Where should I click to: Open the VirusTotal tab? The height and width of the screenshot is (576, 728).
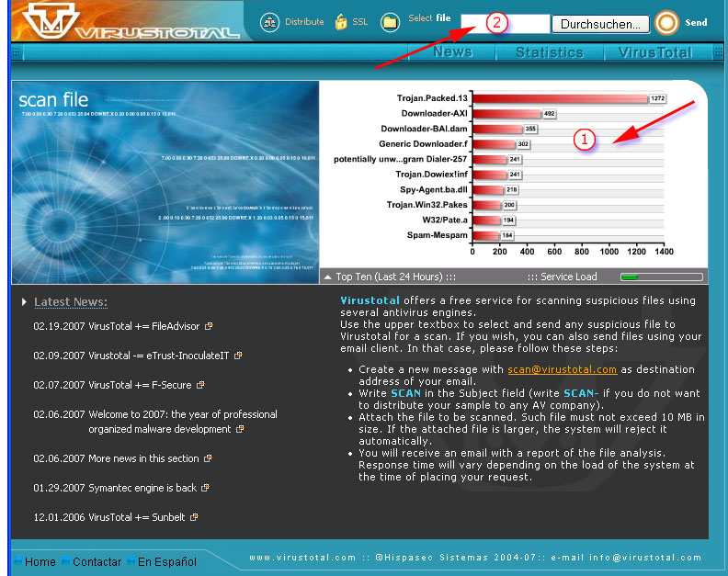[655, 52]
